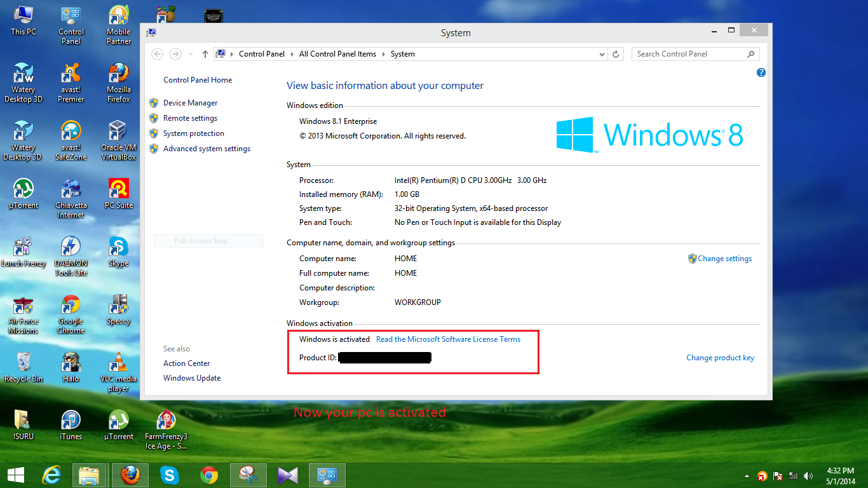
Task: Switch to Firefox on the taskbar
Action: (x=130, y=475)
